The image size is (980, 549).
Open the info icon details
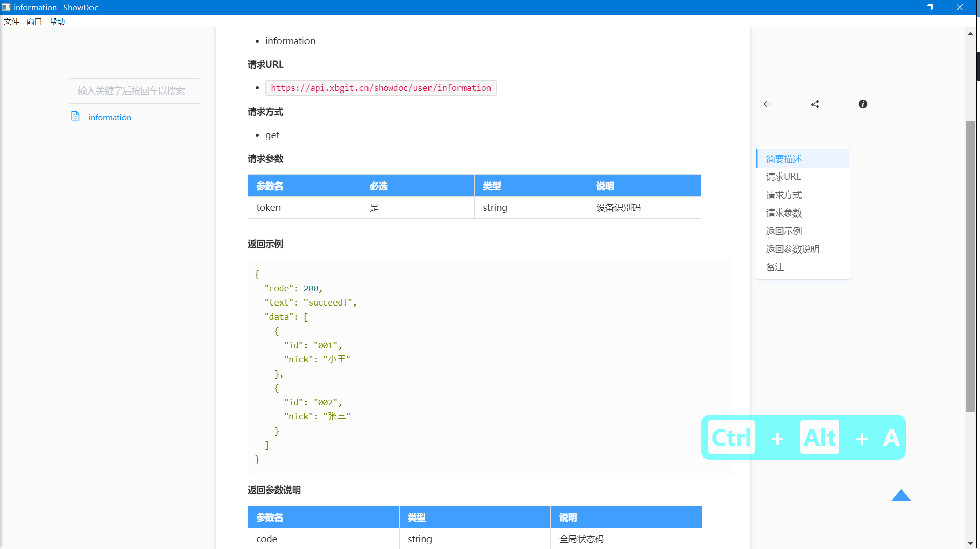coord(863,104)
